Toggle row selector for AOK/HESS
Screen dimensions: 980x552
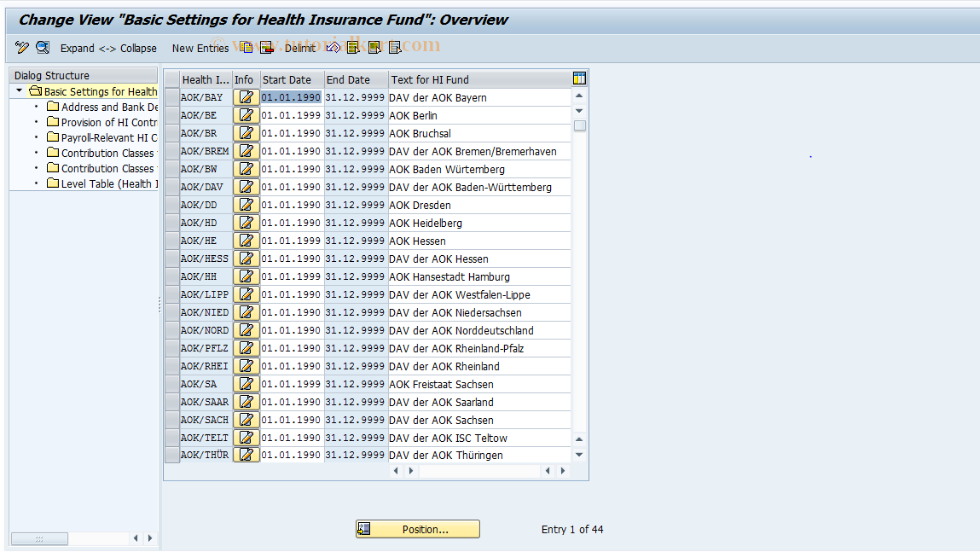click(172, 259)
